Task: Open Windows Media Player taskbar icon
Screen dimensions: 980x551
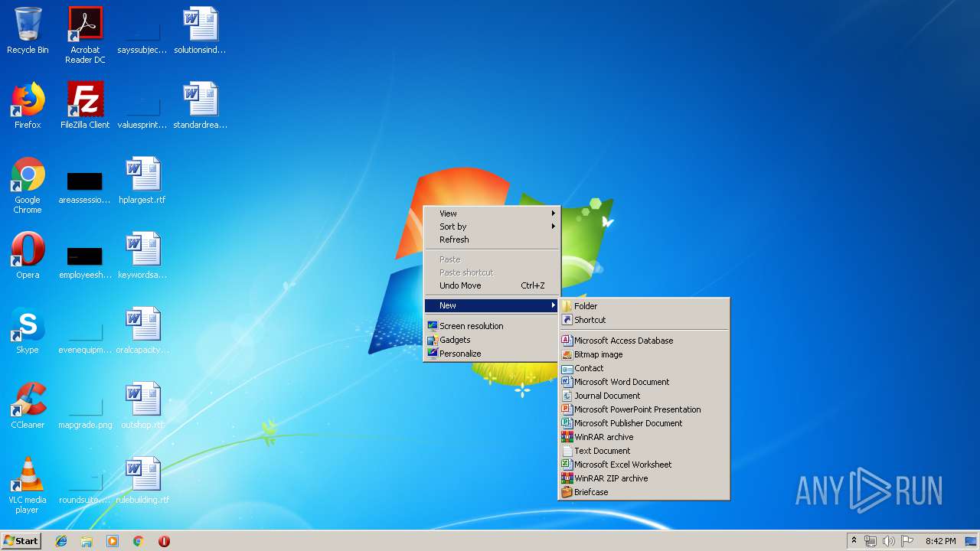Action: [113, 541]
